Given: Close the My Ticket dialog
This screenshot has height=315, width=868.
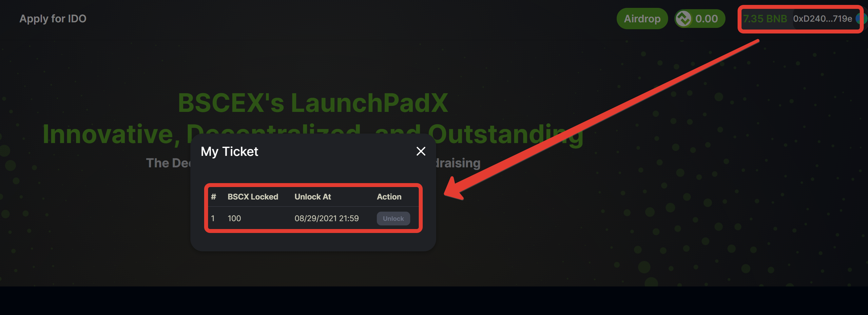Looking at the screenshot, I should coord(420,151).
